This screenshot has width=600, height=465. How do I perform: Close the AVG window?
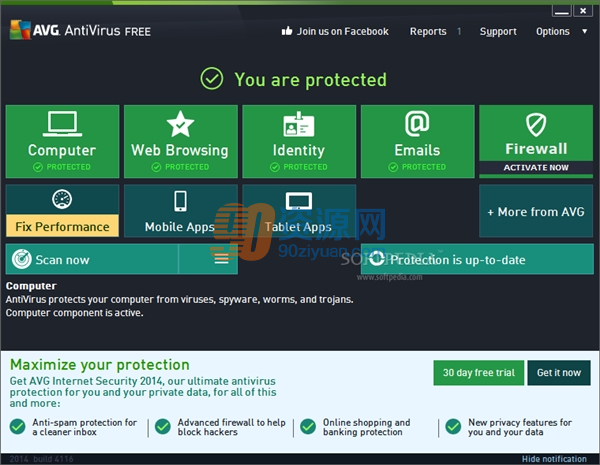click(583, 11)
